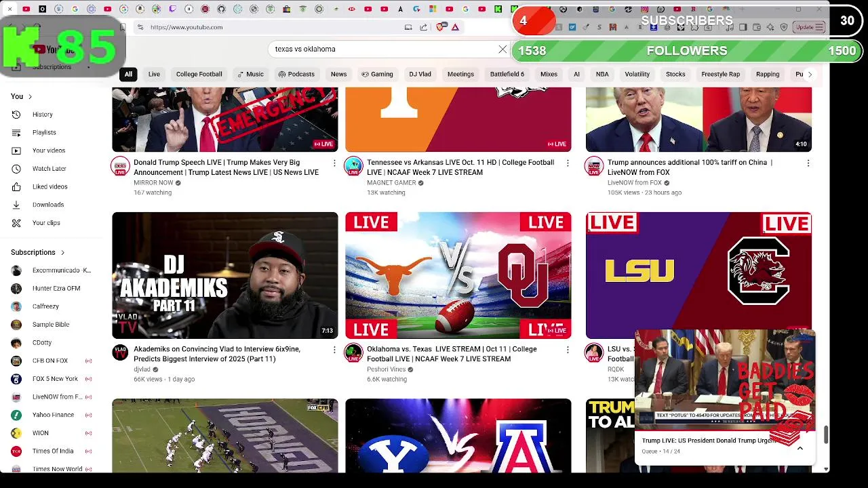Select the DJ Vlad filter chip
The image size is (868, 488).
coord(420,75)
